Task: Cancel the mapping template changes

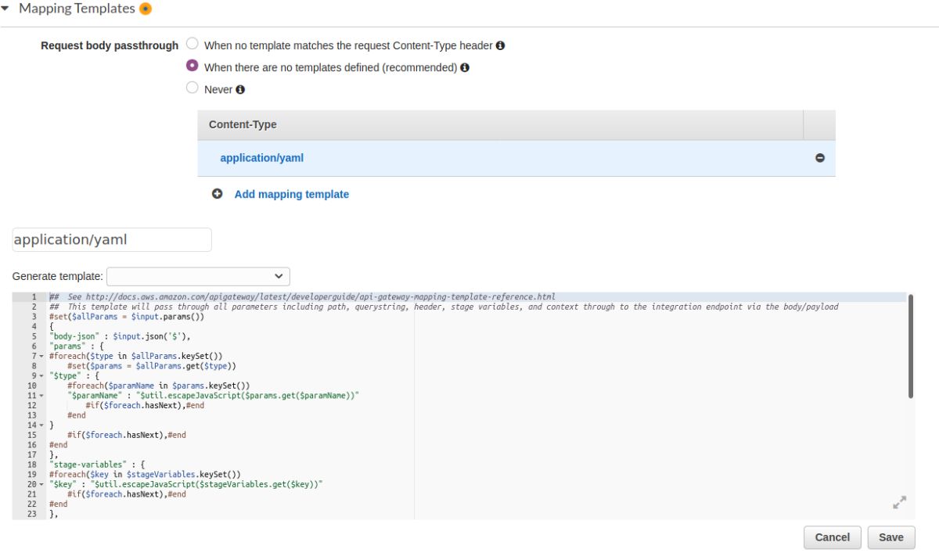Action: click(832, 537)
